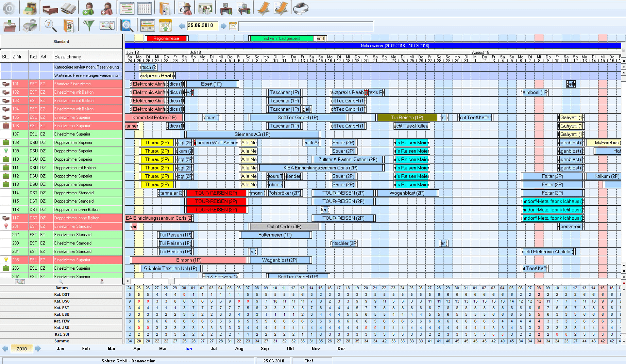
Task: Click the power button icon
Action: [x=9, y=8]
